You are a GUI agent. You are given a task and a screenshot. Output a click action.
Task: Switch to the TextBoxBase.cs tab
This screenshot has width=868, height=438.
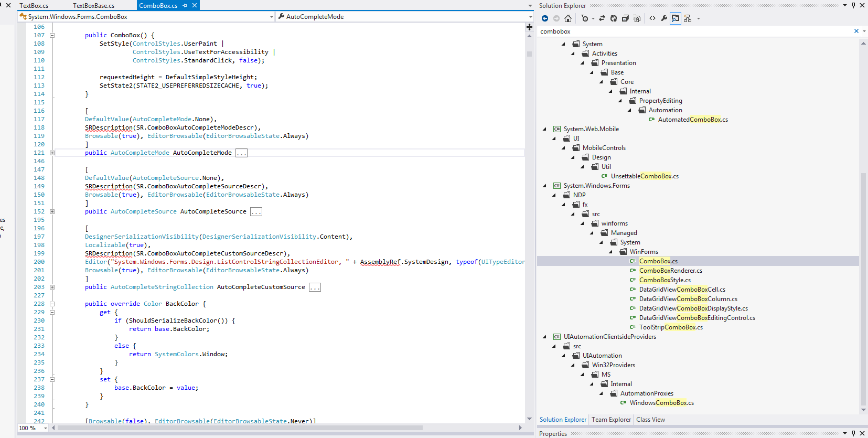click(93, 6)
